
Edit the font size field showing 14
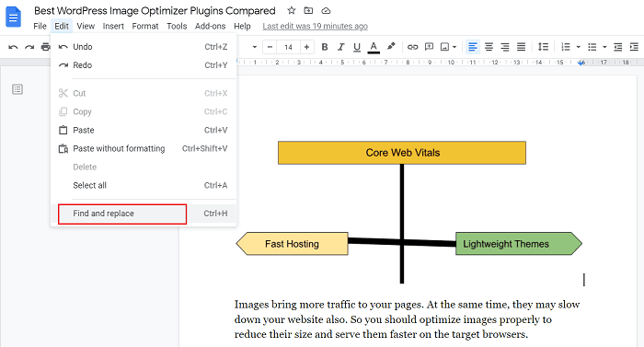[288, 47]
